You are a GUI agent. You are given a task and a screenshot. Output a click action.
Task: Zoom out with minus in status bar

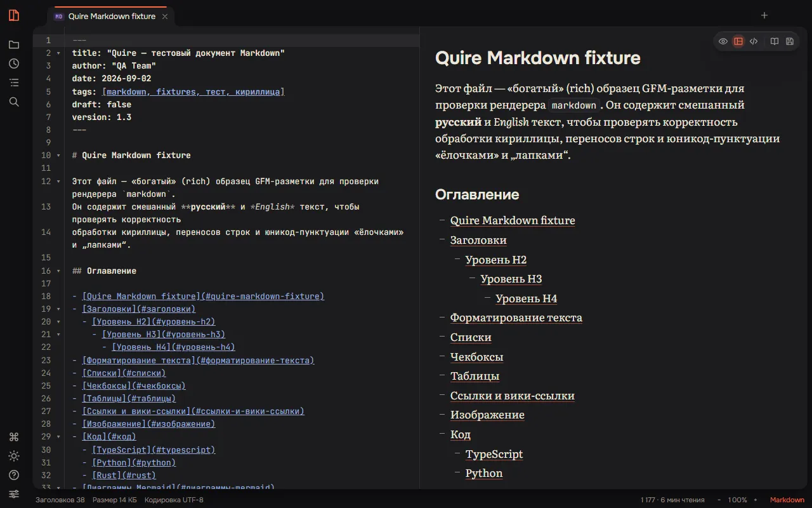coord(719,500)
